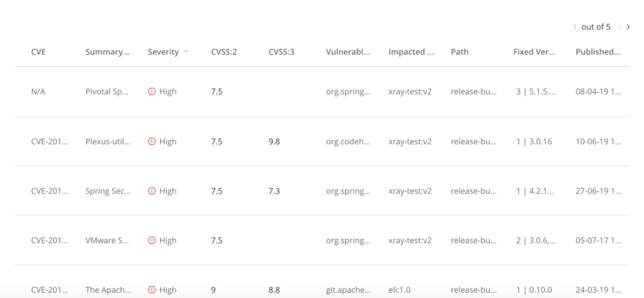Click the severity icon in VMware row
The height and width of the screenshot is (298, 644).
(x=152, y=240)
